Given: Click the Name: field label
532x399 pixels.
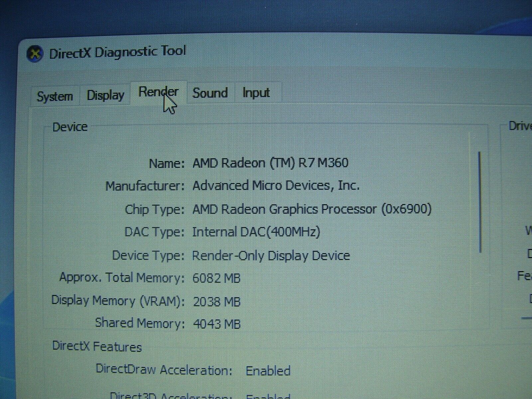Looking at the screenshot, I should coord(167,163).
